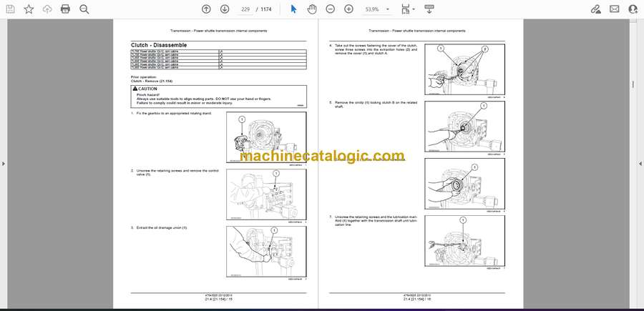Click the oil drainage union figure
This screenshot has width=644, height=311.
pos(266,252)
